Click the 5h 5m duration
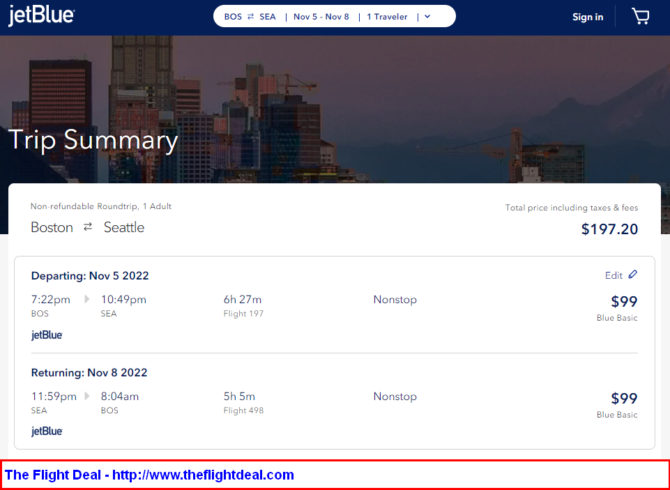Image resolution: width=670 pixels, height=490 pixels. pyautogui.click(x=239, y=396)
